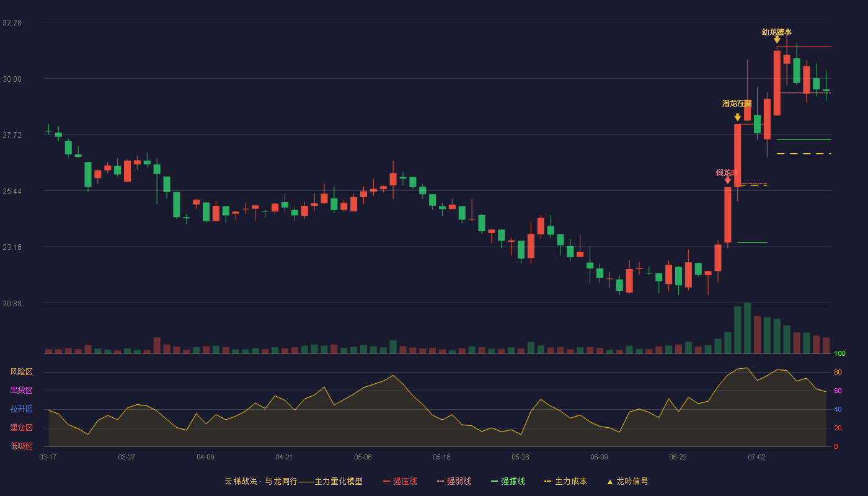Click the long green support line near 27.72
This screenshot has width=868, height=496.
[804, 139]
